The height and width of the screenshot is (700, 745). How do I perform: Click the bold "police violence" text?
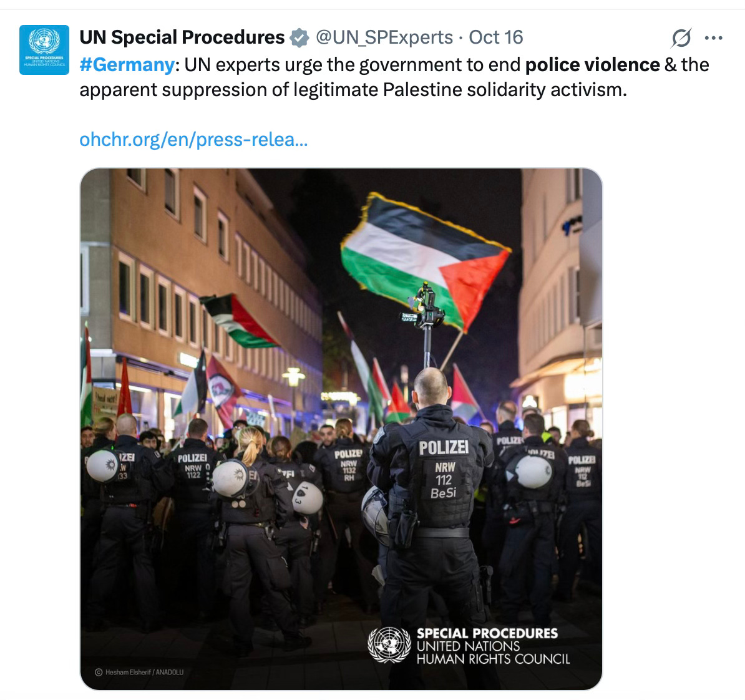[x=593, y=65]
